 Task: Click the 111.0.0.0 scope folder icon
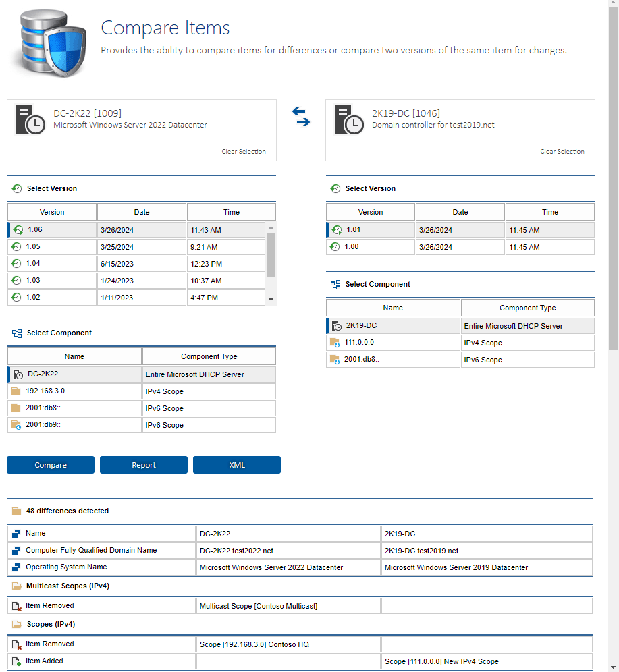(x=335, y=343)
